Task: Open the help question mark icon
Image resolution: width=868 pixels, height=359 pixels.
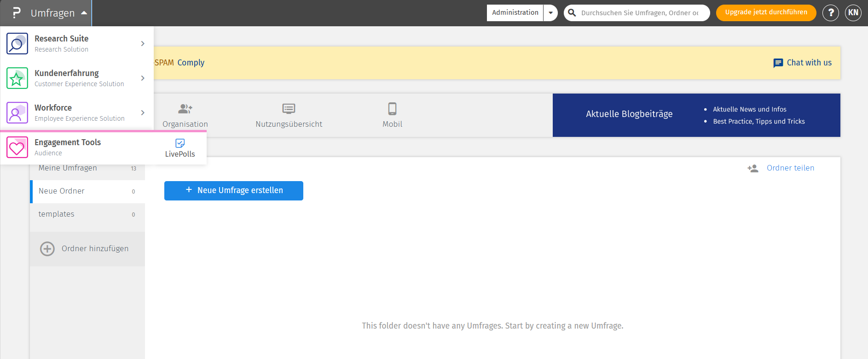Action: (831, 13)
